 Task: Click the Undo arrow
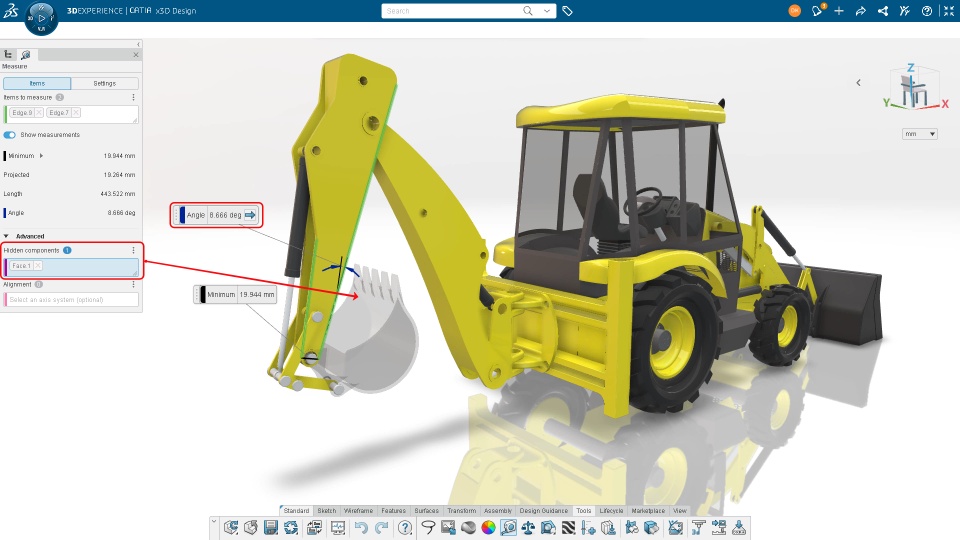pos(361,527)
